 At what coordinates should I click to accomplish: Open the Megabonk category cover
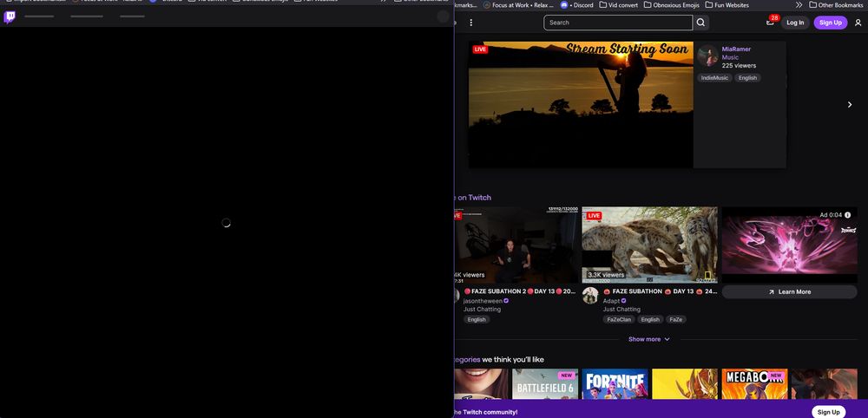click(x=754, y=383)
